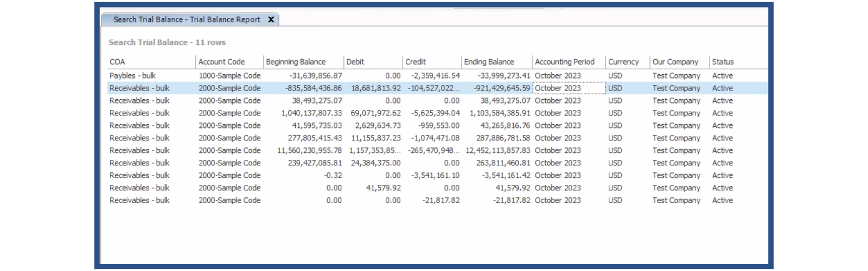Screen dimensions: 868x271
Task: Click the 1000-Sample Code cell
Action: pos(229,76)
